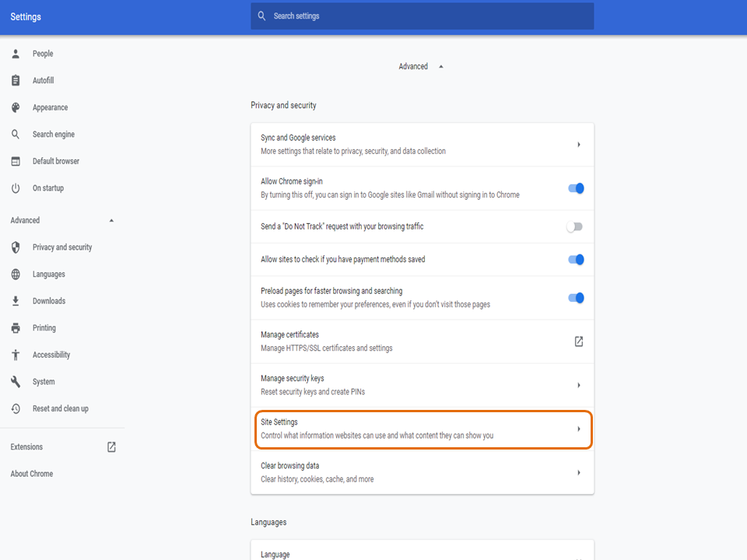The width and height of the screenshot is (747, 560).
Task: Enable the Do Not Track toggle
Action: pyautogui.click(x=574, y=227)
